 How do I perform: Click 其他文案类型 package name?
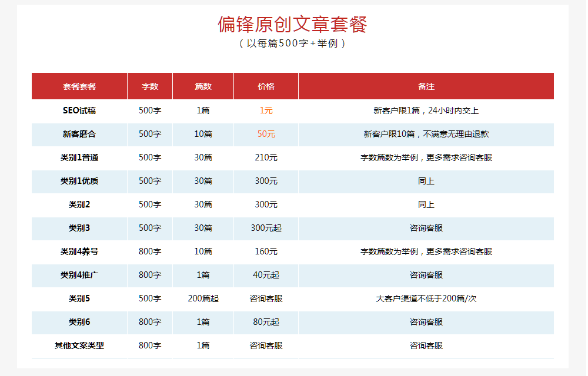coord(79,345)
